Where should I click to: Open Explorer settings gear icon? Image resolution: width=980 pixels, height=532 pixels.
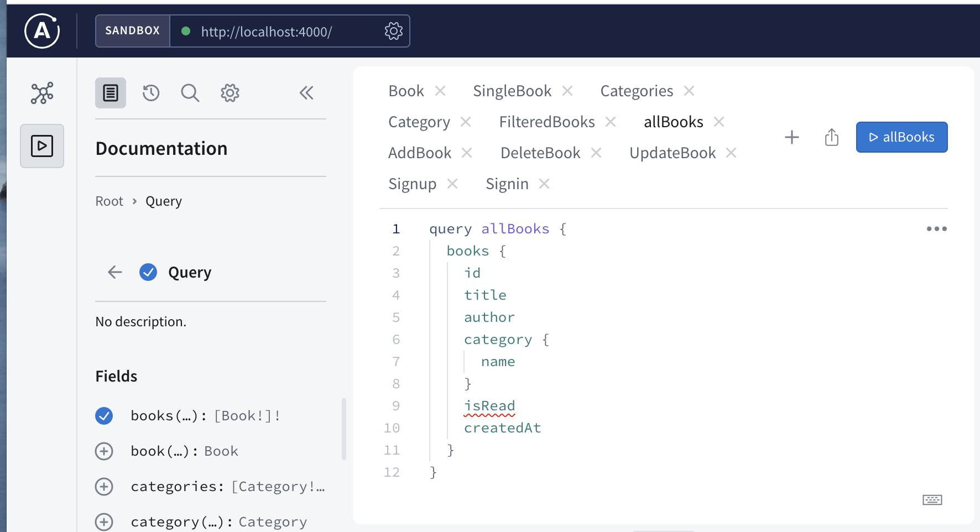[230, 93]
